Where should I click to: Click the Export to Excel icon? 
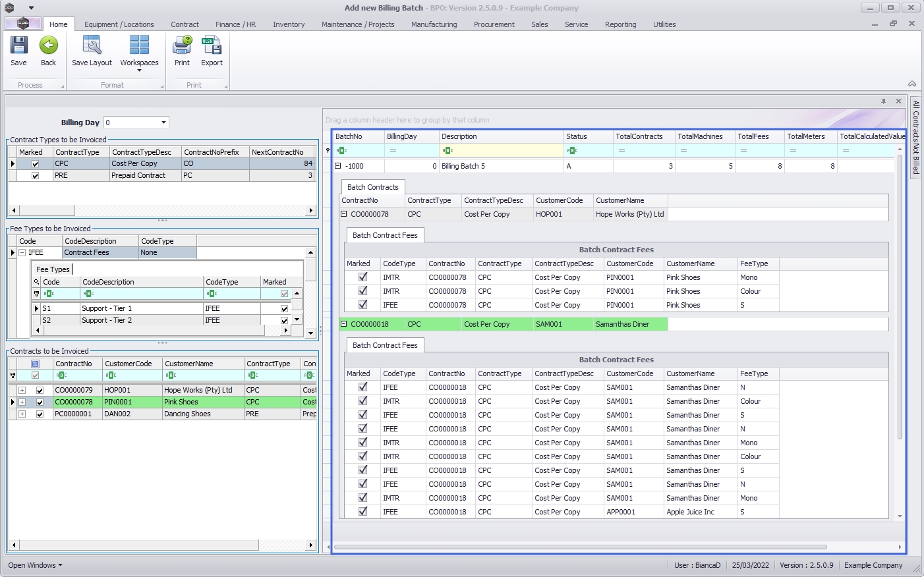212,46
